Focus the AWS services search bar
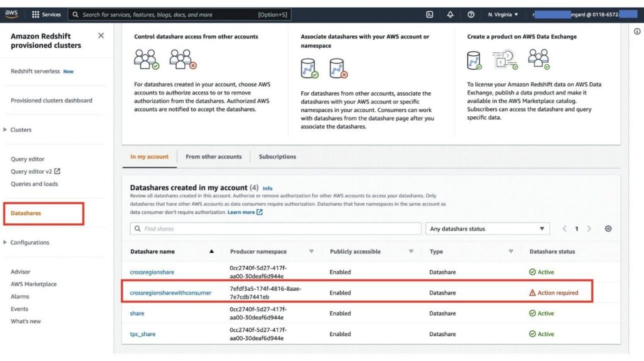This screenshot has width=644, height=361. click(179, 14)
